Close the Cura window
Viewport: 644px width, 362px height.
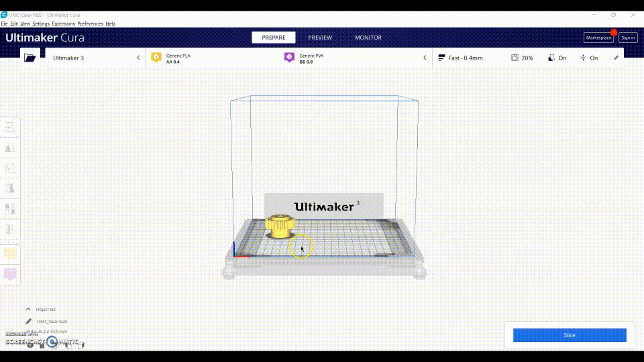[633, 15]
